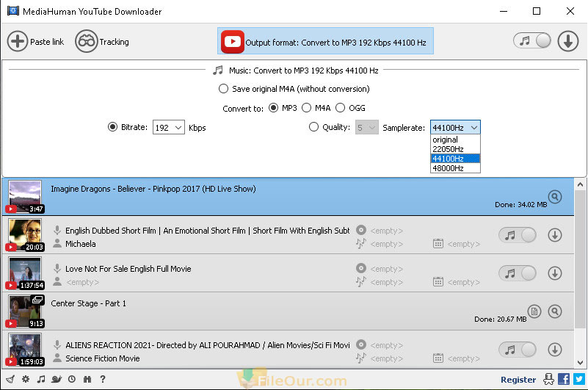Click the Michaela artist field

click(81, 244)
